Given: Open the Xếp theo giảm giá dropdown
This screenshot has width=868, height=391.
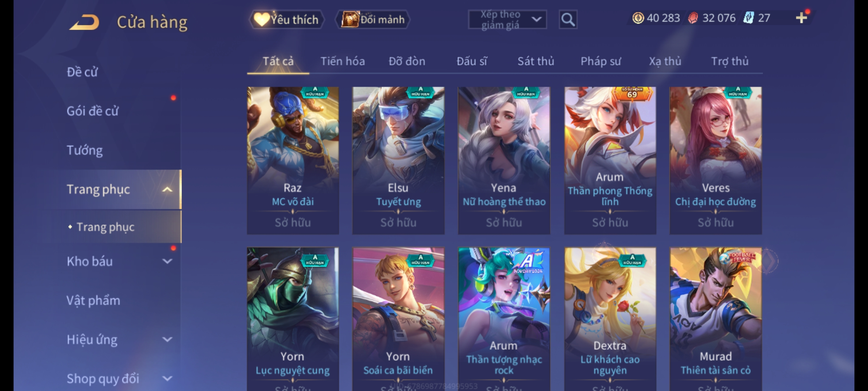Looking at the screenshot, I should (507, 20).
